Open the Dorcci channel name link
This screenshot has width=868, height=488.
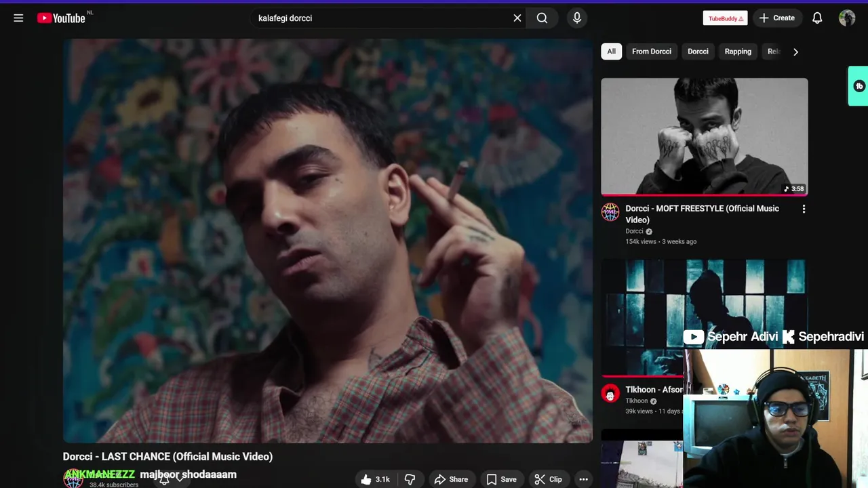(634, 231)
